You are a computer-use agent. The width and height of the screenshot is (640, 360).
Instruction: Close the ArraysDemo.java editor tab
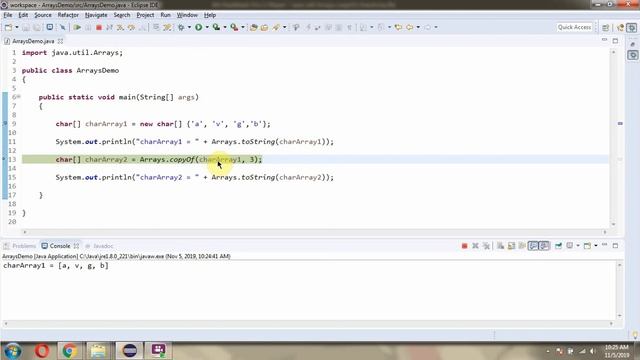(x=60, y=41)
